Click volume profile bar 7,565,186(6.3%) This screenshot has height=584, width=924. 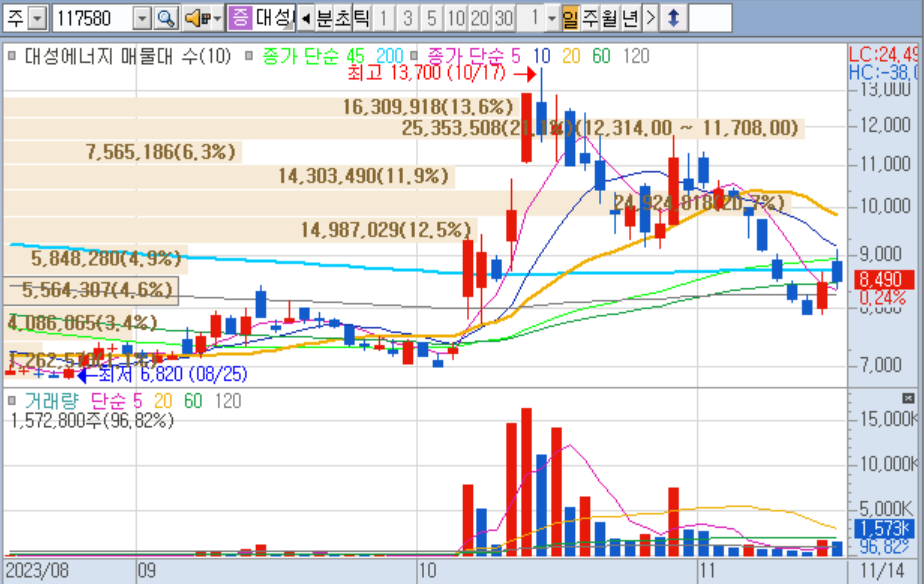pos(122,152)
